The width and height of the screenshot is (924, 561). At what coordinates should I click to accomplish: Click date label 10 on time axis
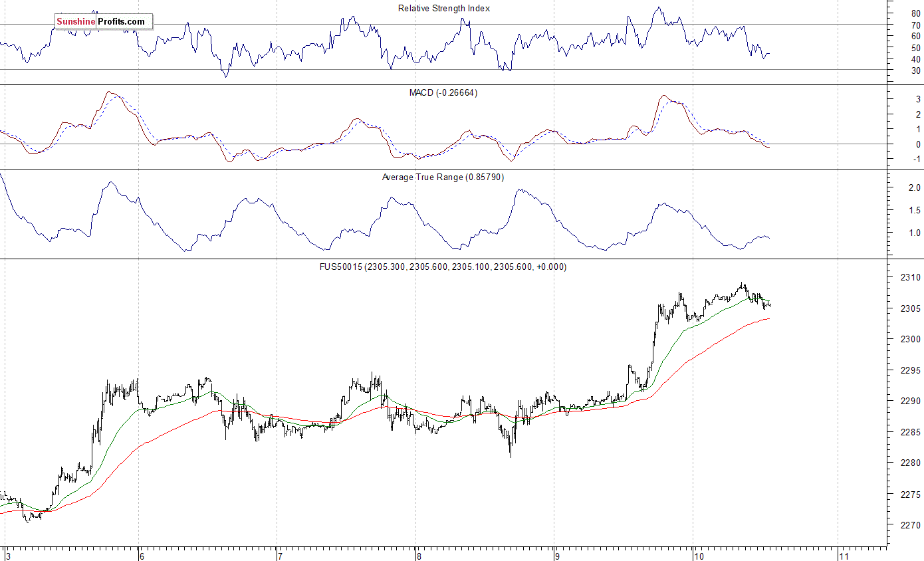699,556
